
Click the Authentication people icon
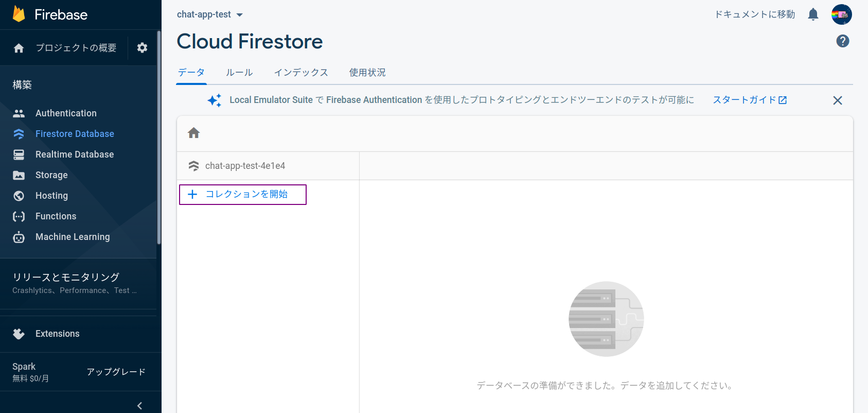click(19, 113)
